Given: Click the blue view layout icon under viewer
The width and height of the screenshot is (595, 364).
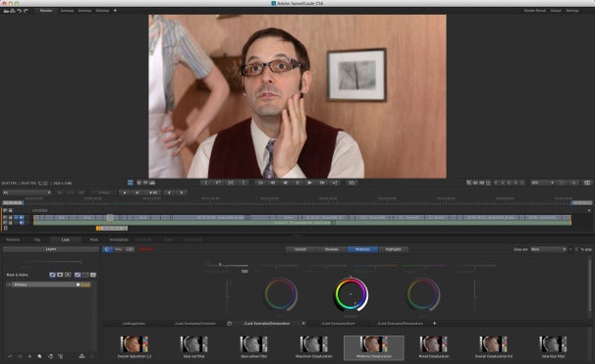Looking at the screenshot, I should (x=131, y=182).
